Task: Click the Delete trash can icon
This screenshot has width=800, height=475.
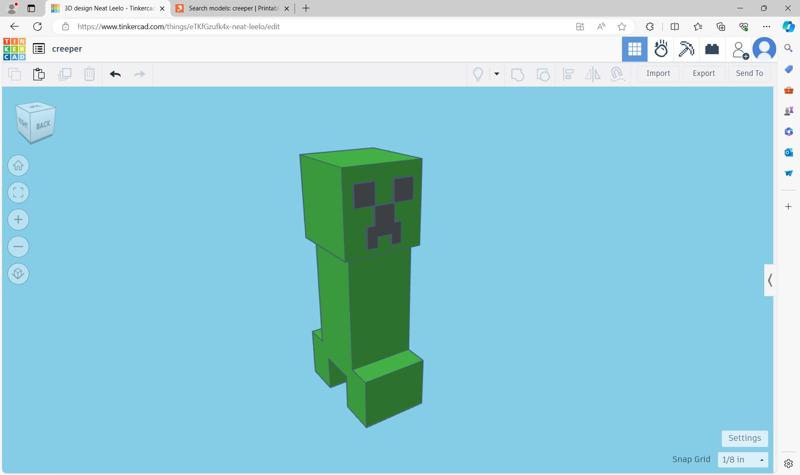Action: coord(89,74)
